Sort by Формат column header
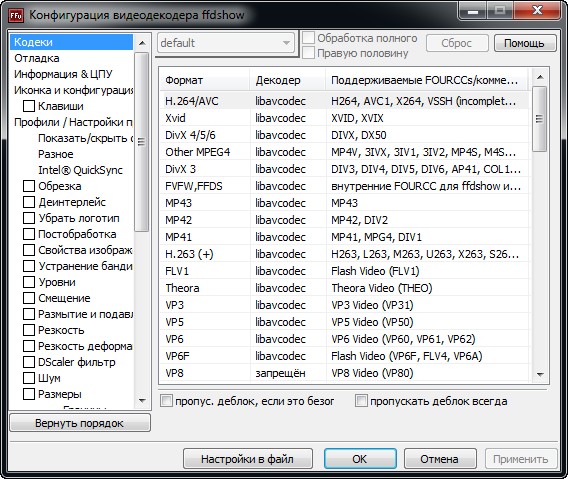568x479 pixels. click(x=205, y=80)
